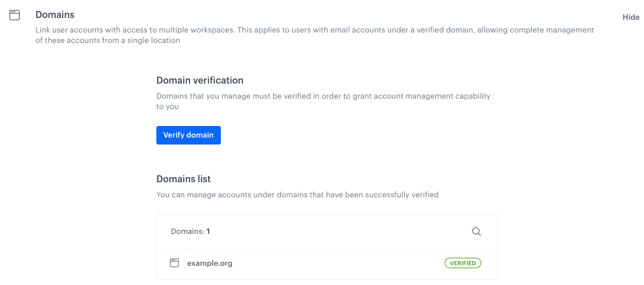Select the browser icon beside example.org
The width and height of the screenshot is (644, 285).
(x=174, y=264)
